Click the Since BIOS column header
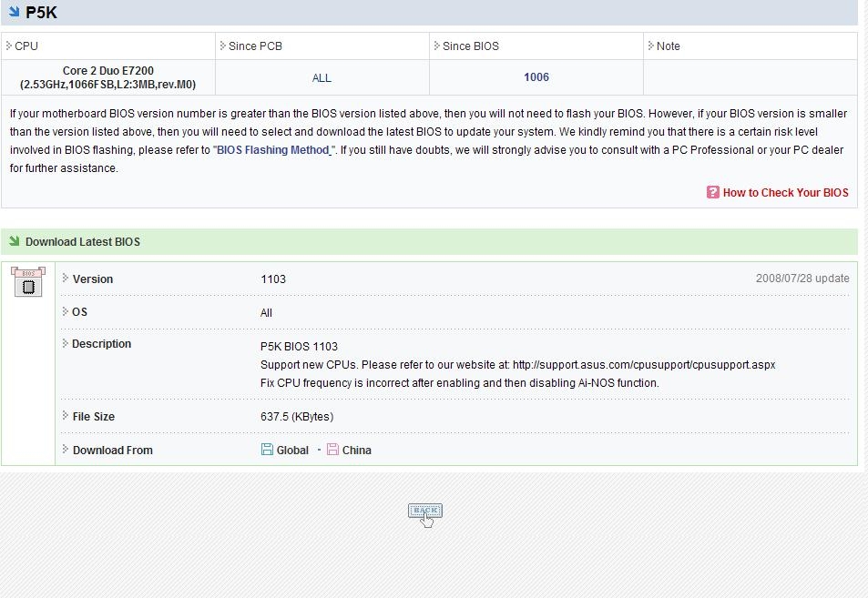This screenshot has height=598, width=868. [471, 46]
